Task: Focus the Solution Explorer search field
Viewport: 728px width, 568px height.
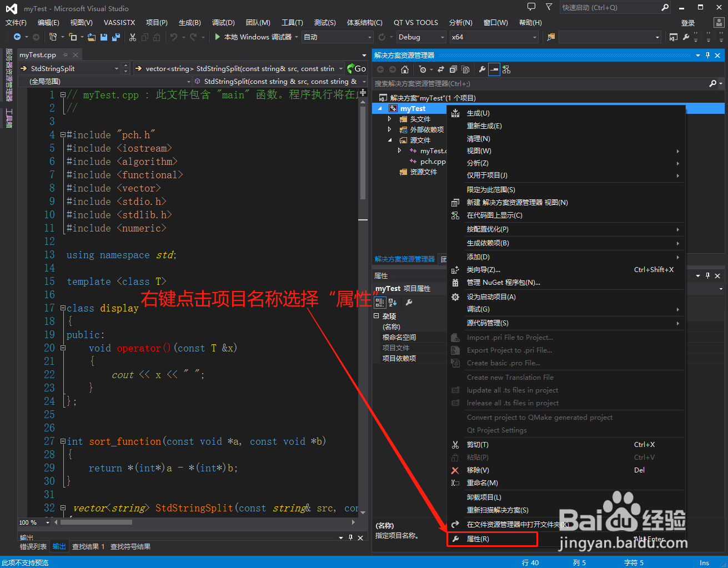Action: 541,83
